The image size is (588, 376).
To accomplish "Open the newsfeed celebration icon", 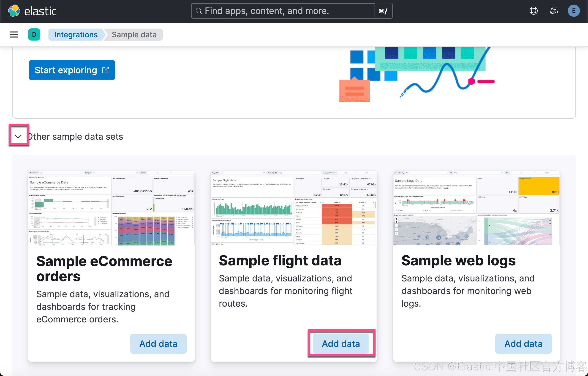I will (554, 11).
